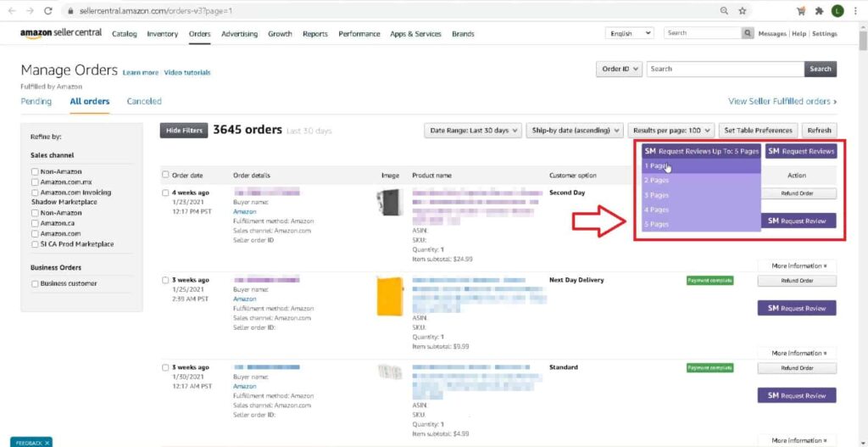This screenshot has height=447, width=868.
Task: Switch to the Canceled tab
Action: click(x=144, y=102)
